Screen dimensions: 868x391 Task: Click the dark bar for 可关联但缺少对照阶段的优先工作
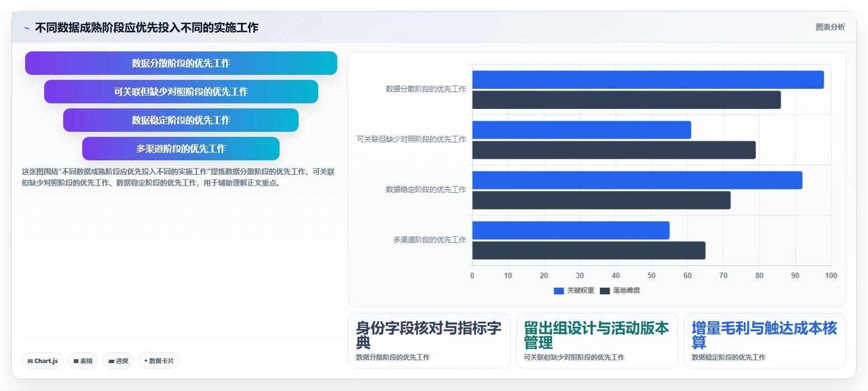614,150
